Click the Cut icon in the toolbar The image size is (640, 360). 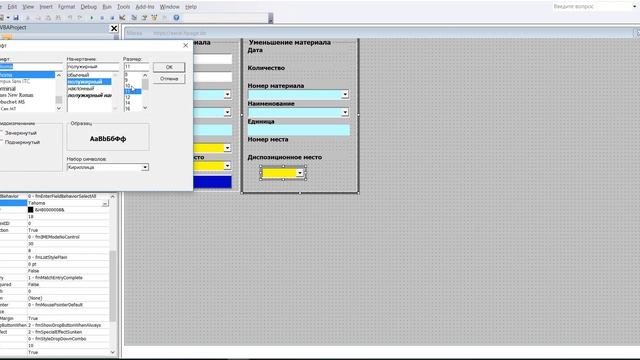pyautogui.click(x=28, y=18)
